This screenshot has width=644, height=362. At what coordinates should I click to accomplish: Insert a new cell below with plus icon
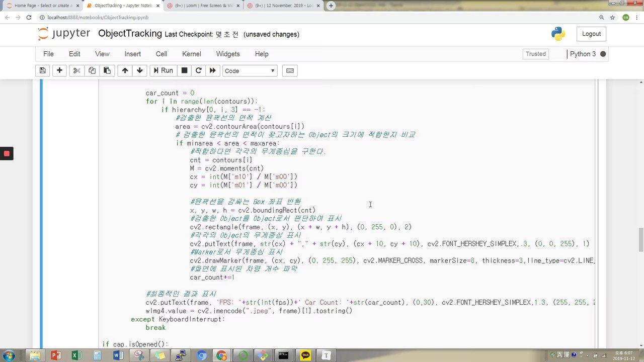(59, 71)
